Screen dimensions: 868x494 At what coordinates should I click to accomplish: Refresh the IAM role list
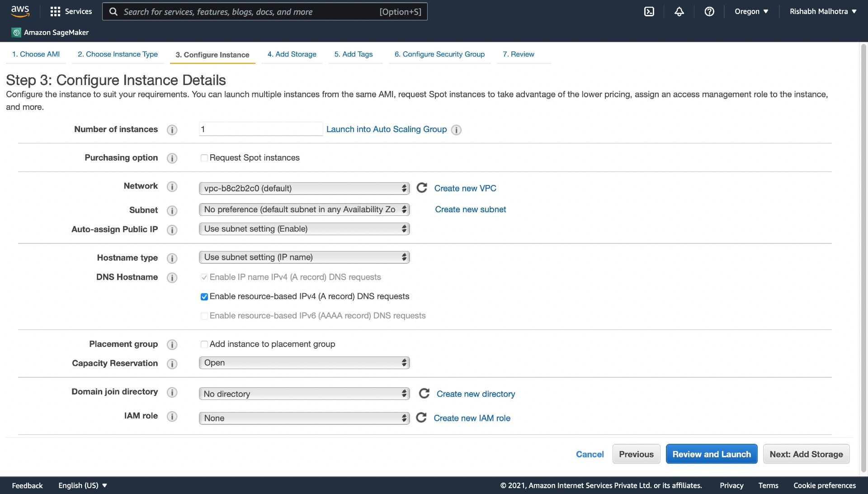pos(421,418)
